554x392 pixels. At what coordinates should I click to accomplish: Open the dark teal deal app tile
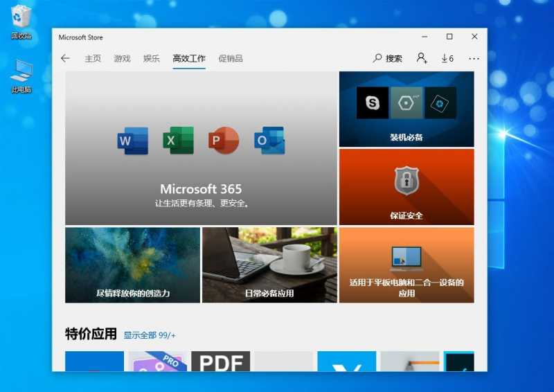459,362
